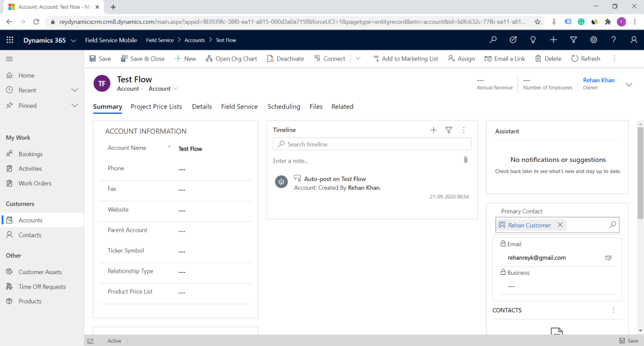Remove Rehan Customer from Primary Contact
Viewport: 644px width, 346px height.
[x=560, y=225]
